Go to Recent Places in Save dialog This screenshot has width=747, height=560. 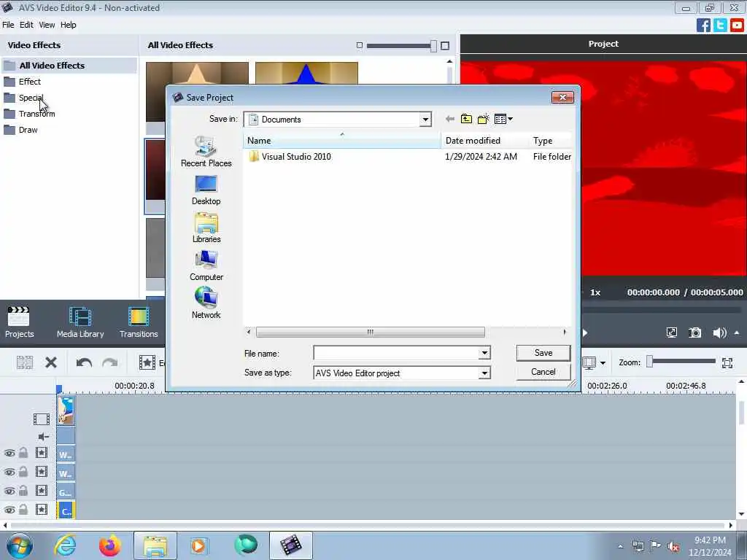(x=206, y=152)
